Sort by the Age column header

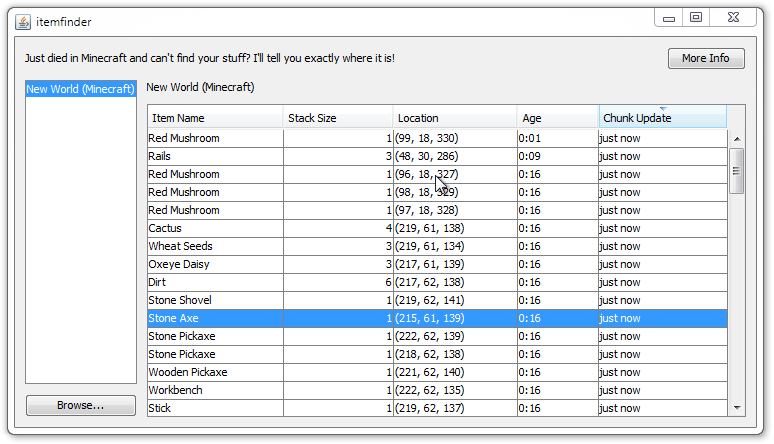pyautogui.click(x=558, y=118)
